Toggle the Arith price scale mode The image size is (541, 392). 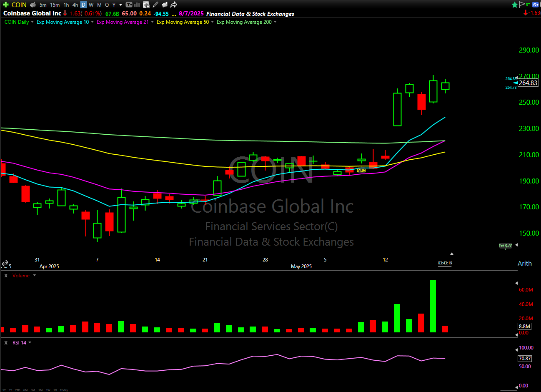(x=524, y=263)
